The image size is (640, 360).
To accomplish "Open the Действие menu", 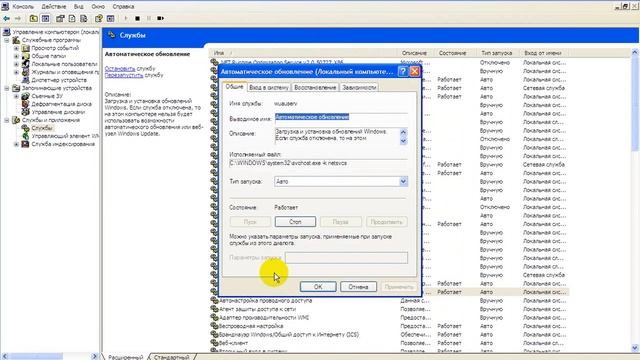I will (x=54, y=7).
